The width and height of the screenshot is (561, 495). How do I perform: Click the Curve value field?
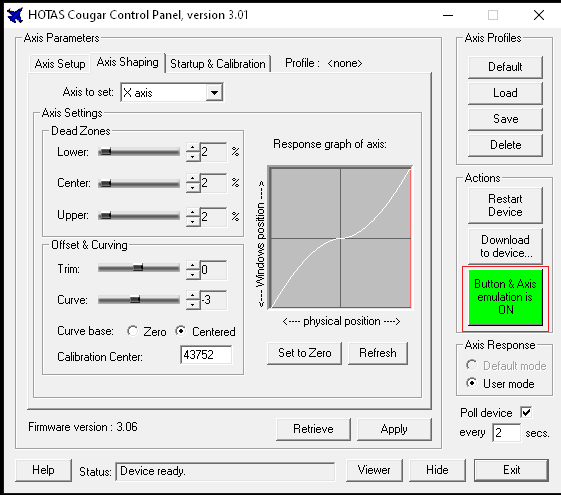tap(213, 300)
